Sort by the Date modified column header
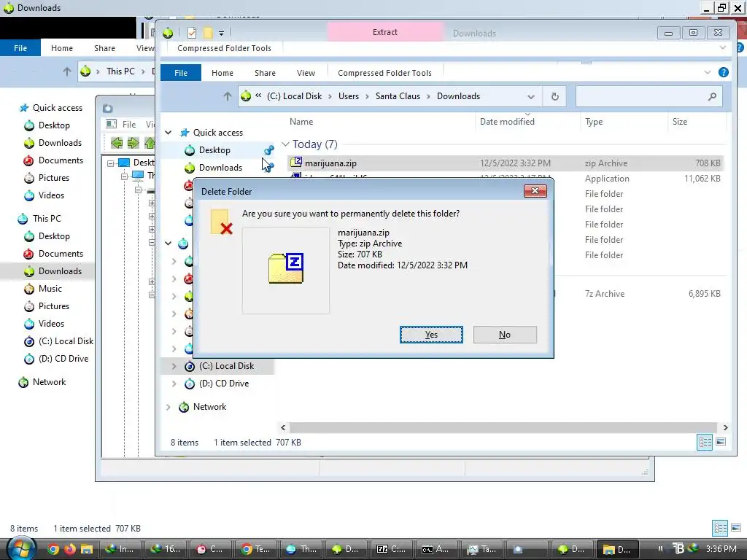The width and height of the screenshot is (747, 560). [507, 122]
